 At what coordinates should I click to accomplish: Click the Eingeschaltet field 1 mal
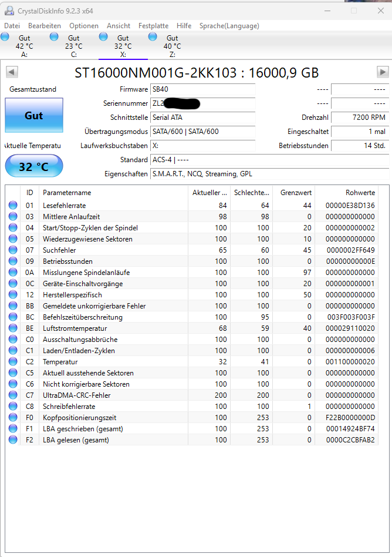[x=360, y=132]
